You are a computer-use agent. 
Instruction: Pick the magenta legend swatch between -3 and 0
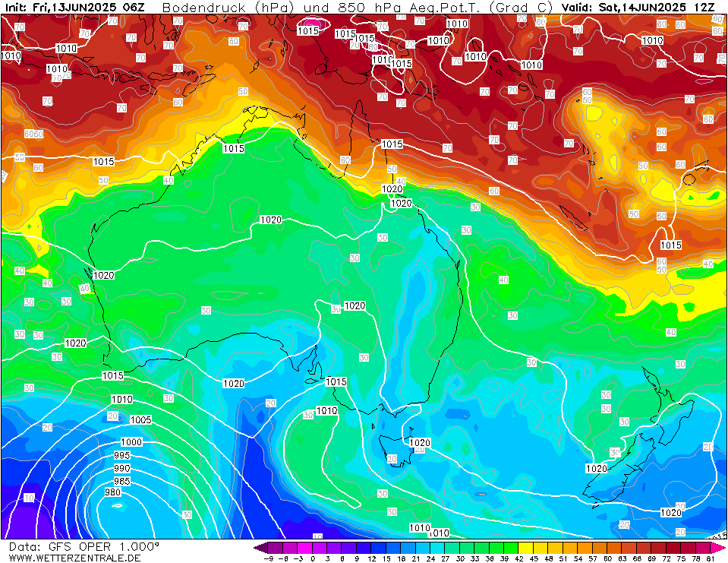(x=304, y=548)
